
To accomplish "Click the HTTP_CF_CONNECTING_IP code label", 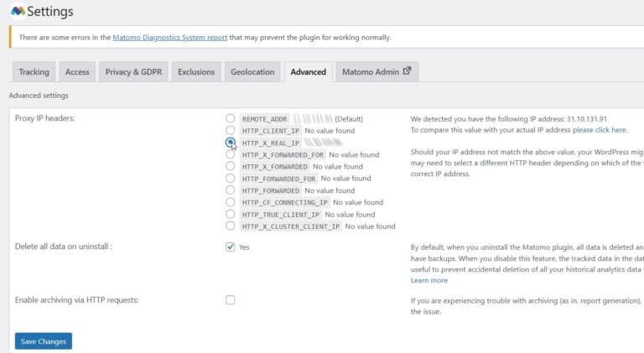I will coord(284,202).
